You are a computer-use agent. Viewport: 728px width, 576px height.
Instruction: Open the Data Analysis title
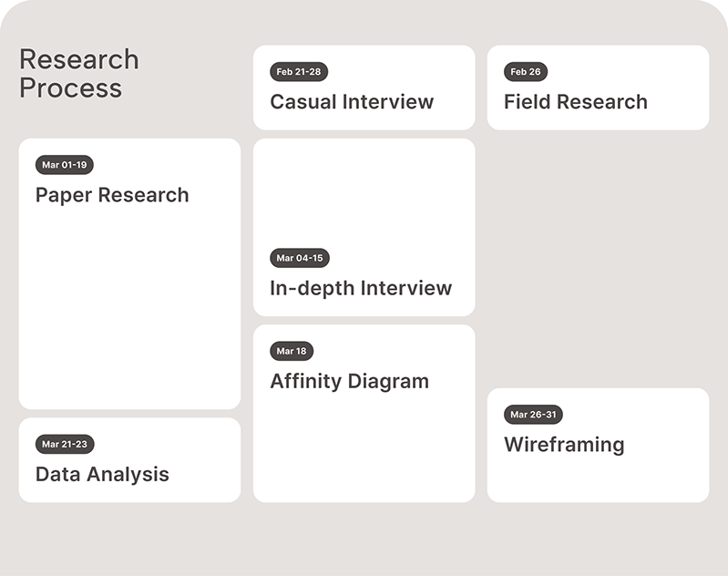point(102,474)
